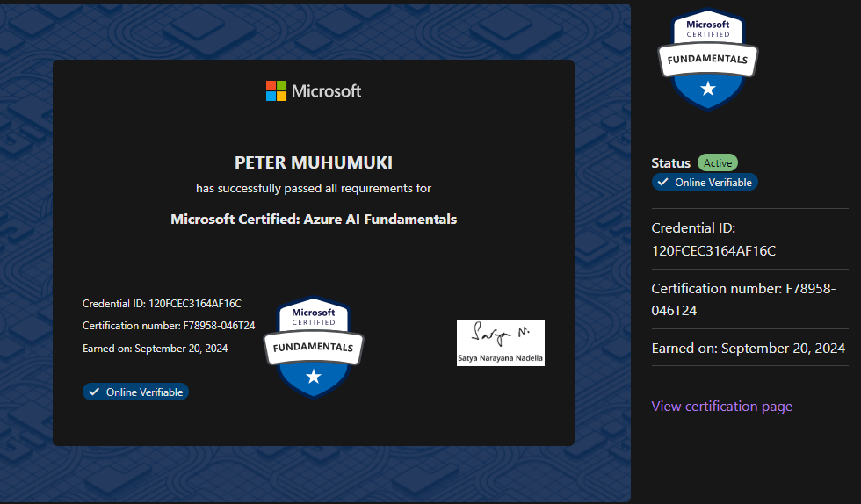Click the certificate's Credential ID line
The image size is (861, 504).
162,304
